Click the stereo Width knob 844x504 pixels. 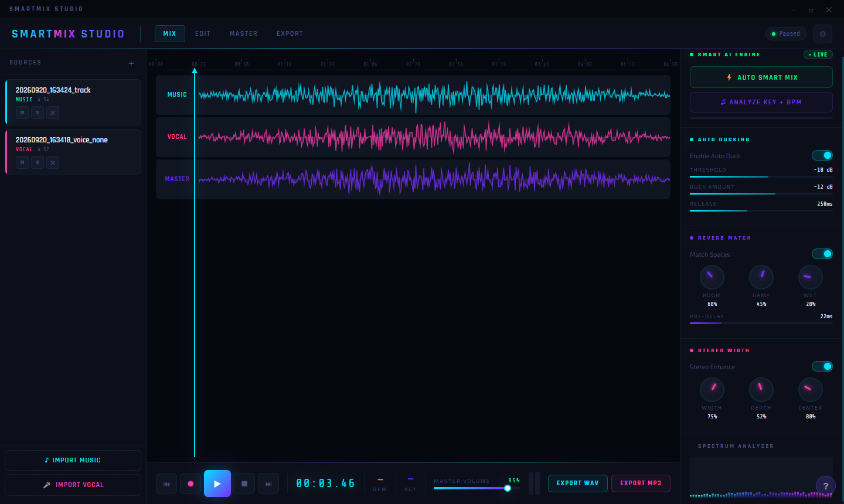[x=712, y=390]
